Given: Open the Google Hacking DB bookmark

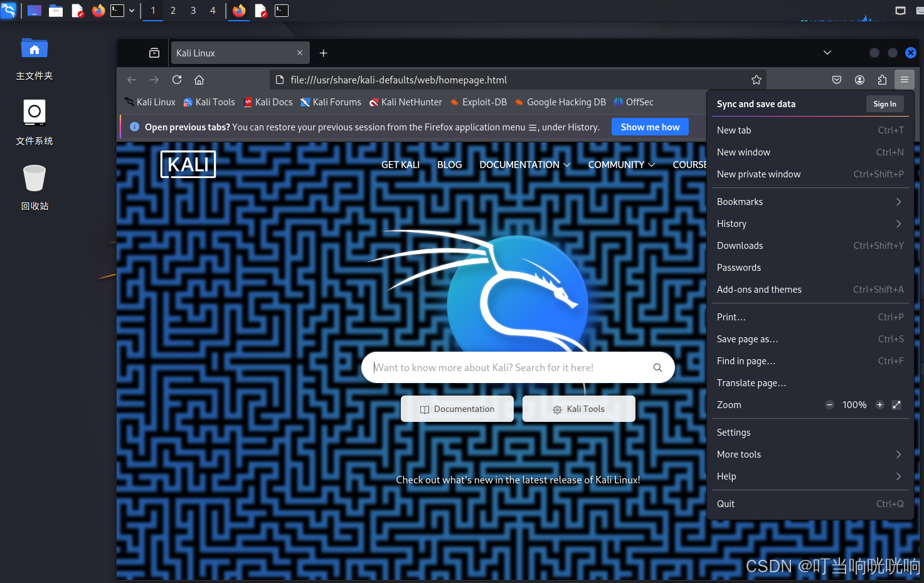Looking at the screenshot, I should [x=560, y=102].
